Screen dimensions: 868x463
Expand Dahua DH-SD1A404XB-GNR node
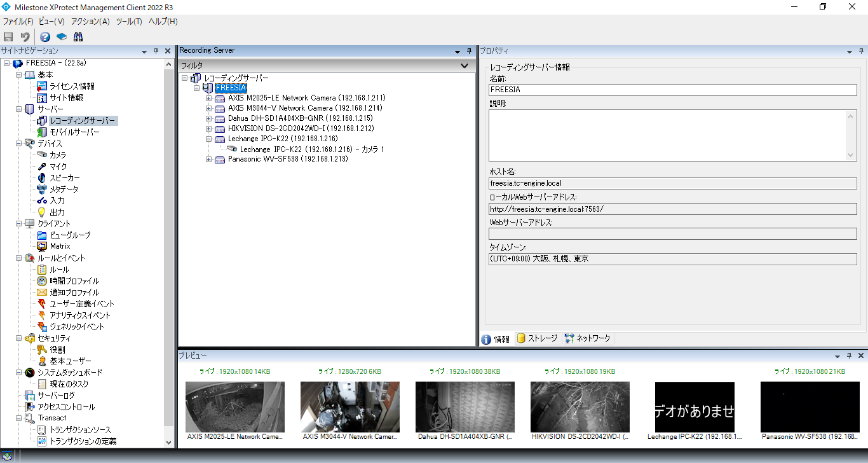pos(208,119)
